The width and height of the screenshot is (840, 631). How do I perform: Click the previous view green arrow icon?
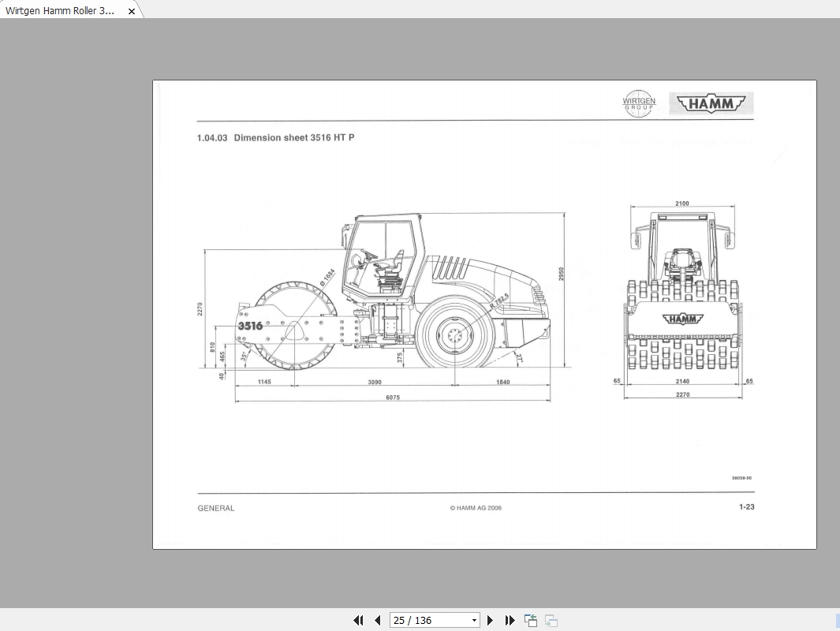coord(530,620)
